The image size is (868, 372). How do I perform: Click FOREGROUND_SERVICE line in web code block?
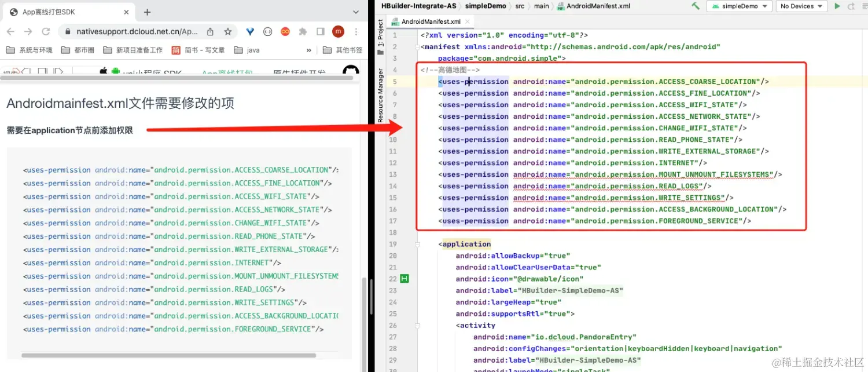(x=174, y=329)
